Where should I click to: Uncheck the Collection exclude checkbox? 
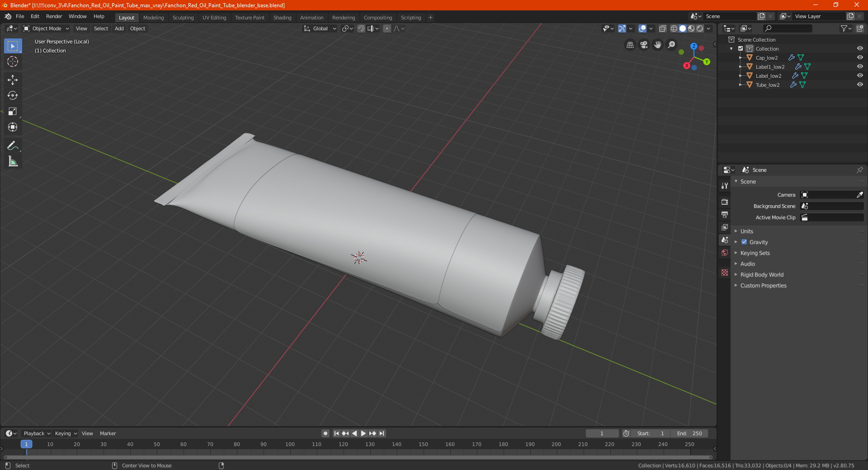pyautogui.click(x=741, y=48)
